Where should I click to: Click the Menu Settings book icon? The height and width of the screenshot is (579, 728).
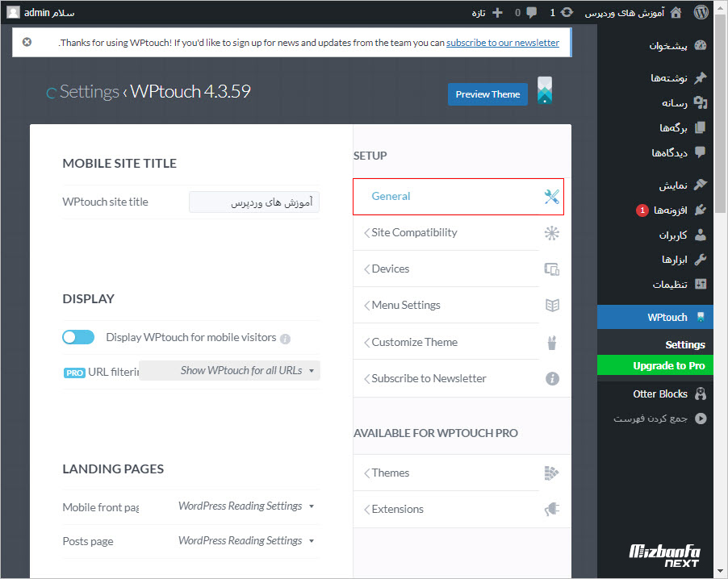point(552,306)
